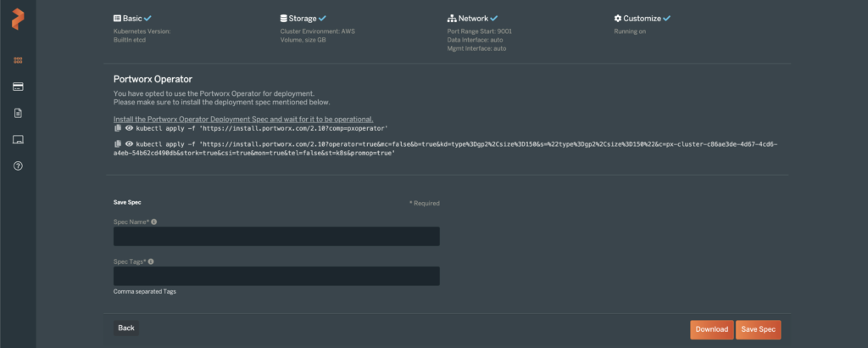Viewport: 868px width, 348px height.
Task: Open the cluster grid icon in sidebar
Action: 18,60
